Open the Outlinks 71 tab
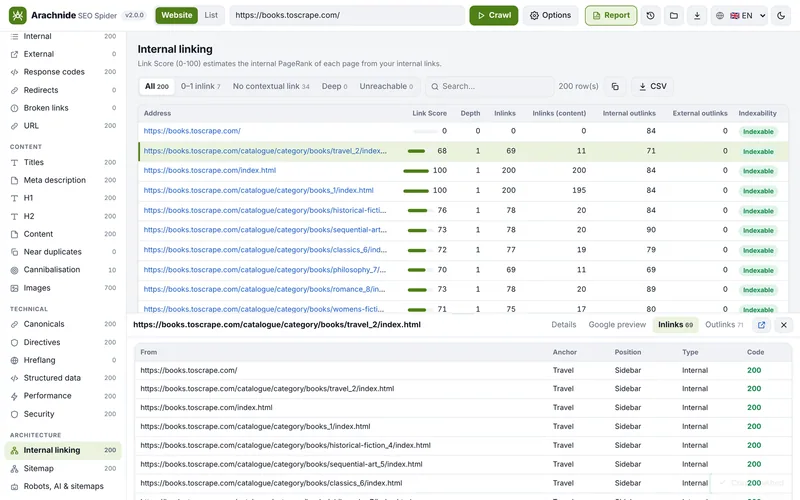Screen dimensions: 800x500 [724, 324]
